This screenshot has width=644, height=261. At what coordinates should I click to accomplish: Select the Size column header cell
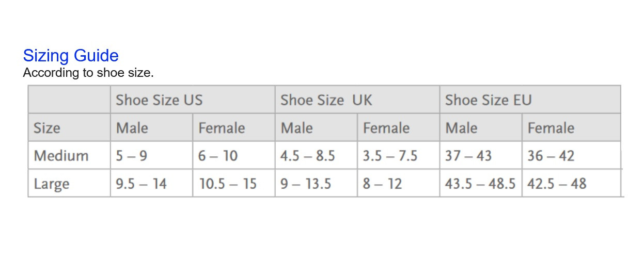(x=69, y=127)
